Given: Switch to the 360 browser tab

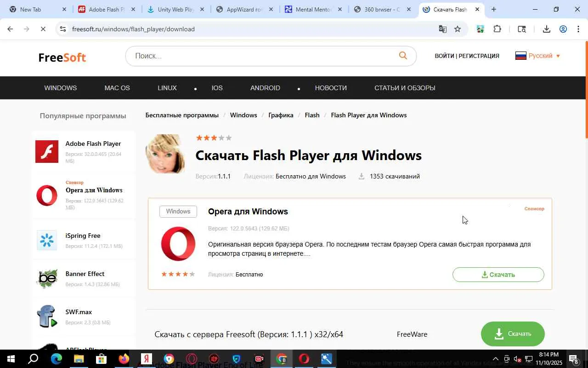Looking at the screenshot, I should tap(382, 9).
